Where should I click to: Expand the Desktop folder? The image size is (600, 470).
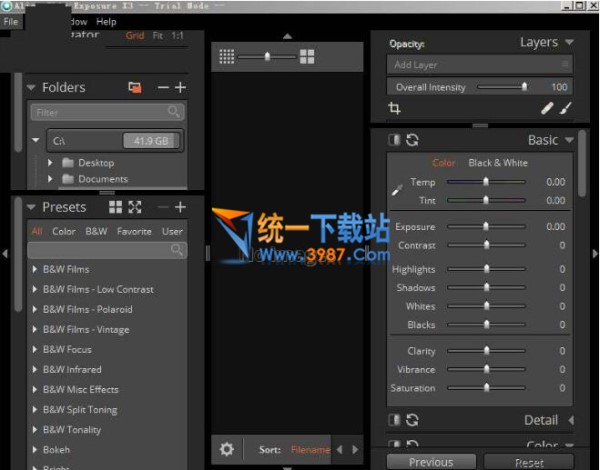point(50,163)
